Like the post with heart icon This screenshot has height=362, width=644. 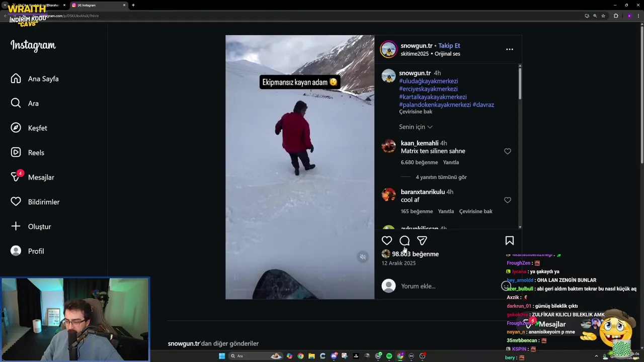tap(387, 241)
